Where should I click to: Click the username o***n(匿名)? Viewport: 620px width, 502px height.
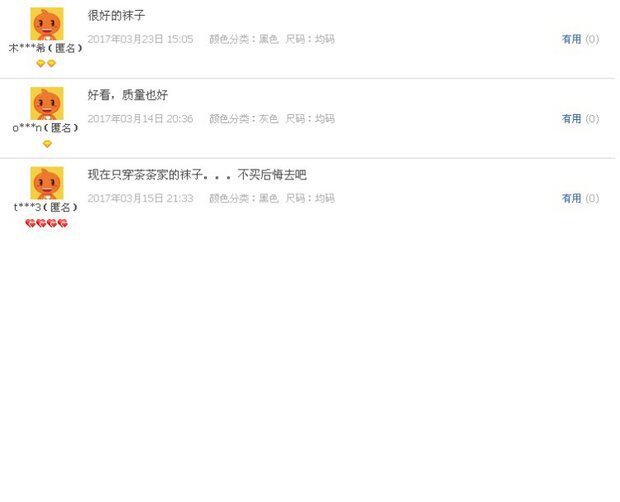[46, 128]
